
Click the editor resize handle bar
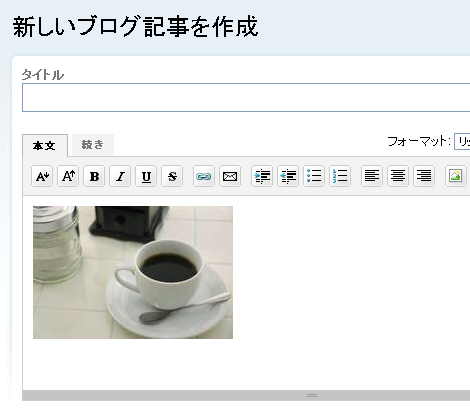(x=246, y=395)
